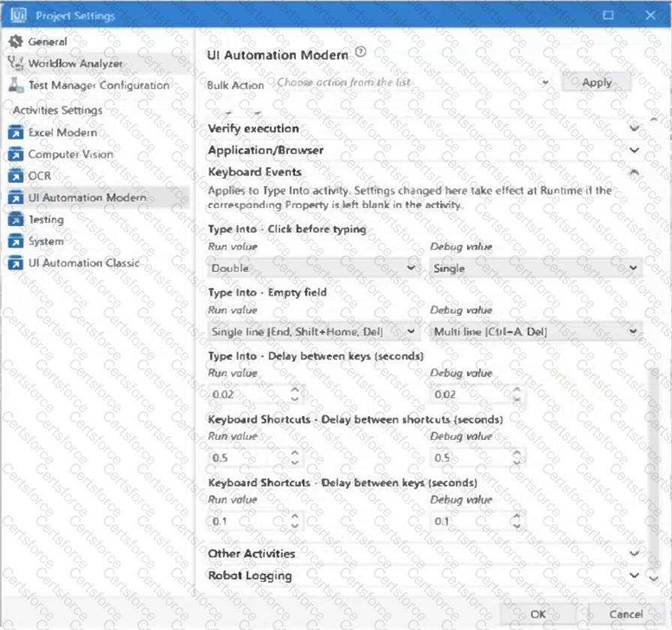This screenshot has height=630, width=672.
Task: Click the Workflow Analyzer icon
Action: click(17, 63)
